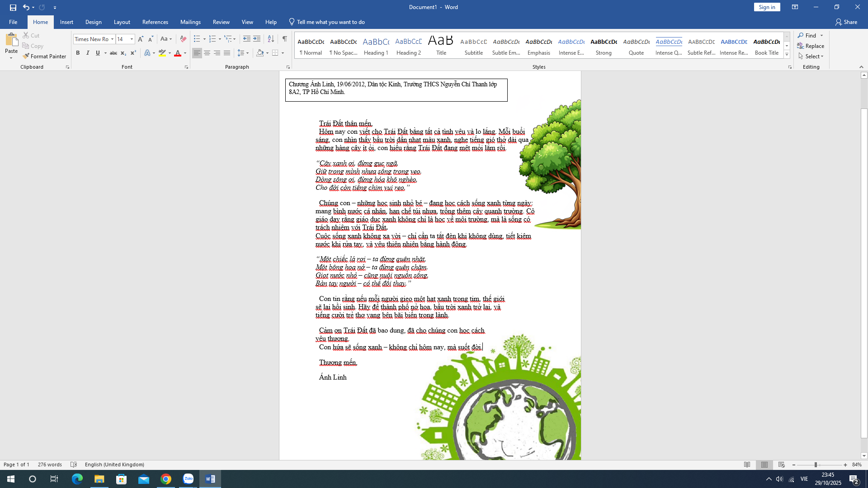Apply text highlight color
This screenshot has height=488, width=868.
pos(162,53)
